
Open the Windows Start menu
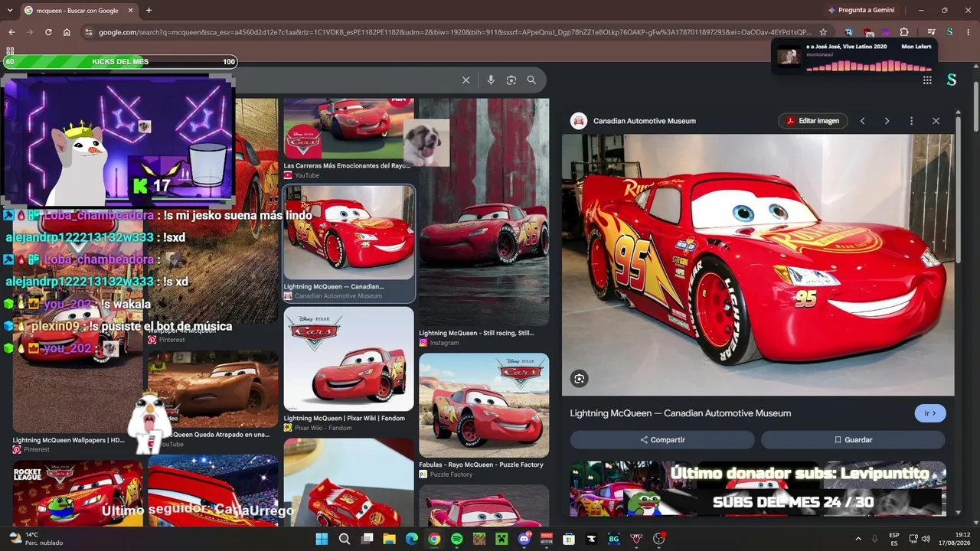tap(322, 539)
